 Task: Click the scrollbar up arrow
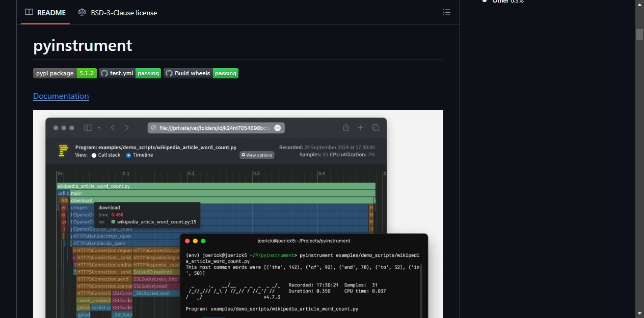[639, 4]
